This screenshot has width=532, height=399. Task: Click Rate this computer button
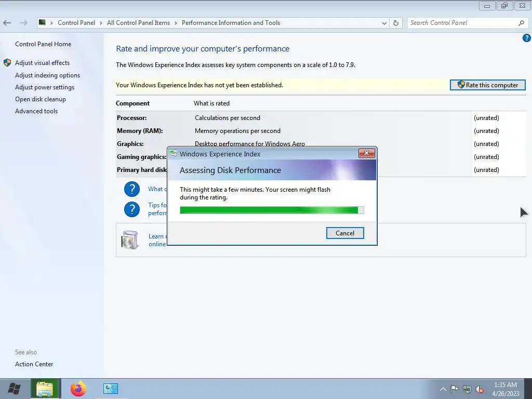487,85
